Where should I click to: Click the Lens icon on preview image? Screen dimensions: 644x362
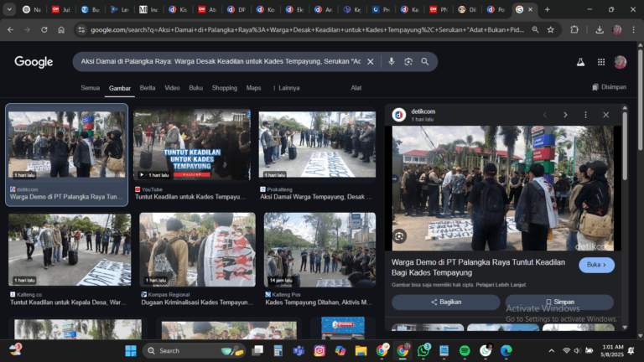click(400, 236)
